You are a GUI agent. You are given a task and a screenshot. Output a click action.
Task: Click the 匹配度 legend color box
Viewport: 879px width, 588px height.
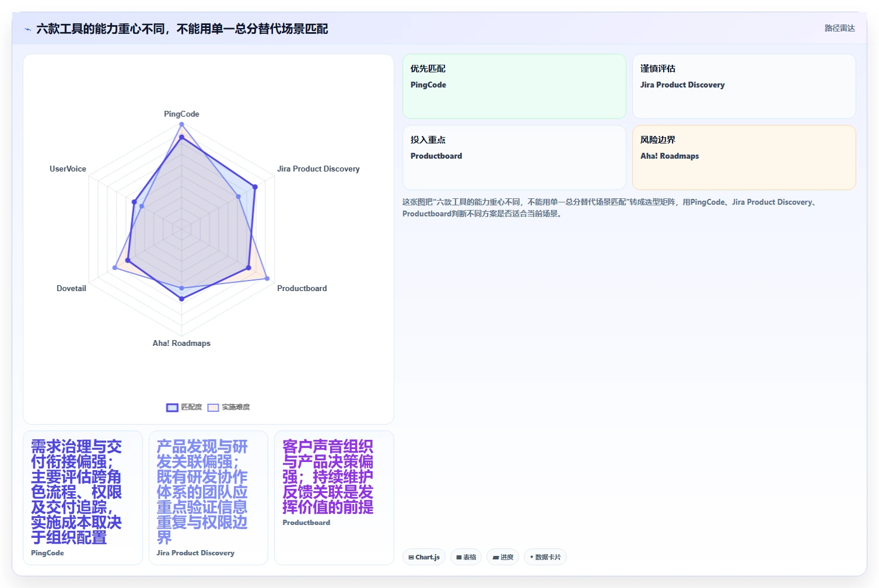coord(172,407)
